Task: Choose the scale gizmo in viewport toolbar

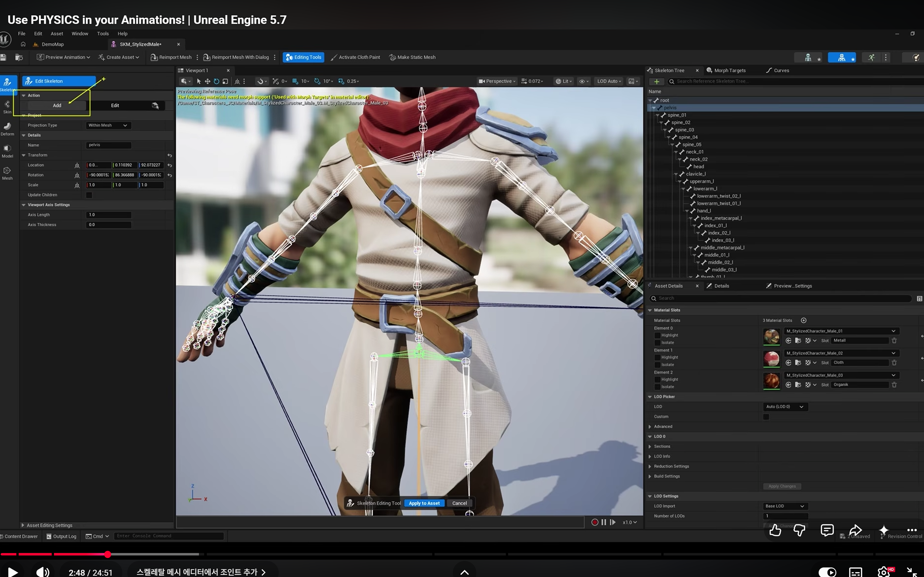Action: point(225,81)
